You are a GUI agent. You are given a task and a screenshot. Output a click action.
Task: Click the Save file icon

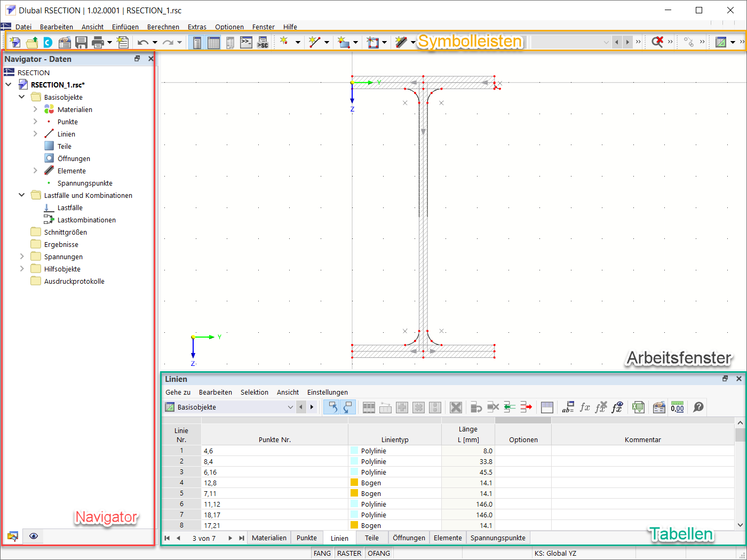[x=81, y=42]
